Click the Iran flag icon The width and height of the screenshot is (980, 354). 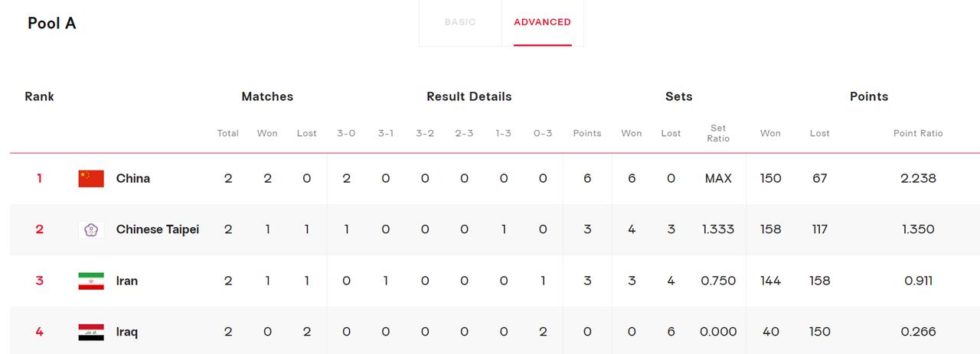91,281
